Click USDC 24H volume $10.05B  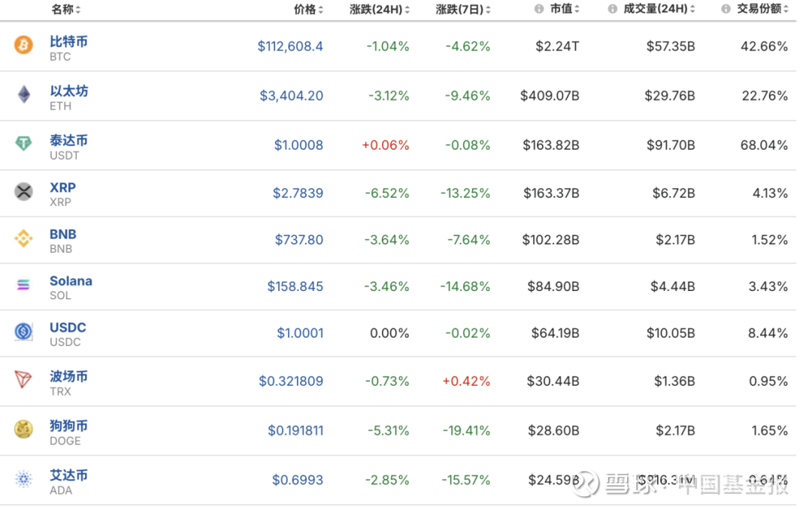coord(671,333)
